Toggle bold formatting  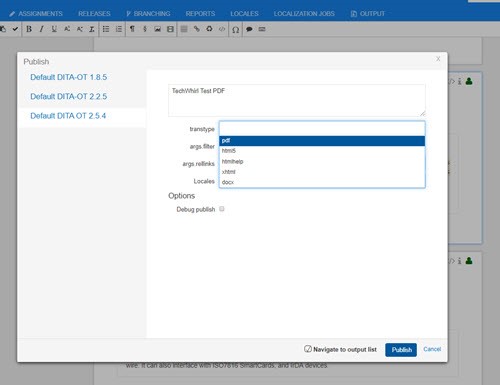point(29,29)
